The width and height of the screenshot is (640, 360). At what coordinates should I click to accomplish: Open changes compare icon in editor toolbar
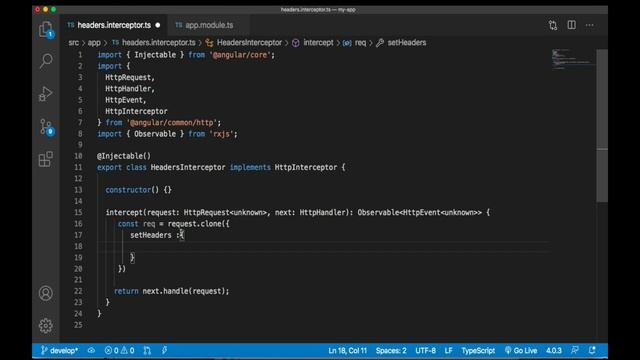pyautogui.click(x=553, y=25)
